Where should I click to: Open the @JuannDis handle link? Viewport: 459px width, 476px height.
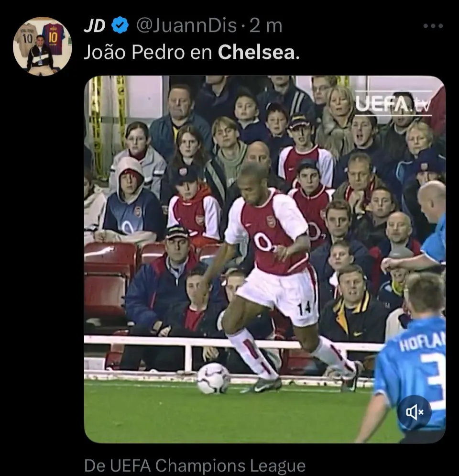click(186, 25)
